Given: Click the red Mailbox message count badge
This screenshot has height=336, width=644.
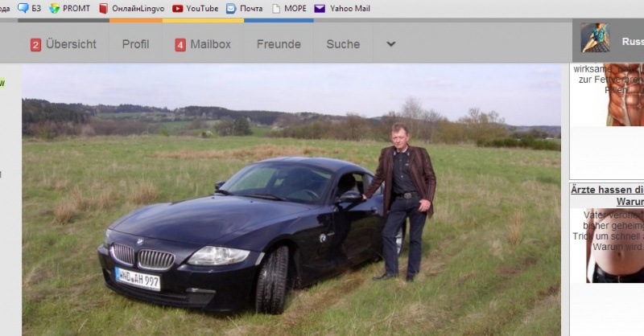Looking at the screenshot, I should (180, 45).
